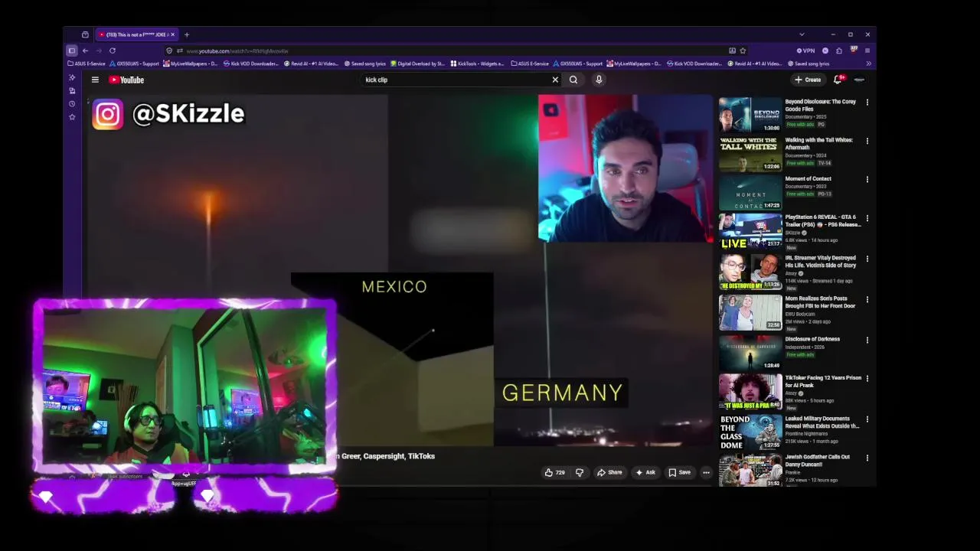980x551 pixels.
Task: Open options for Disclosure of Darkness
Action: click(867, 340)
